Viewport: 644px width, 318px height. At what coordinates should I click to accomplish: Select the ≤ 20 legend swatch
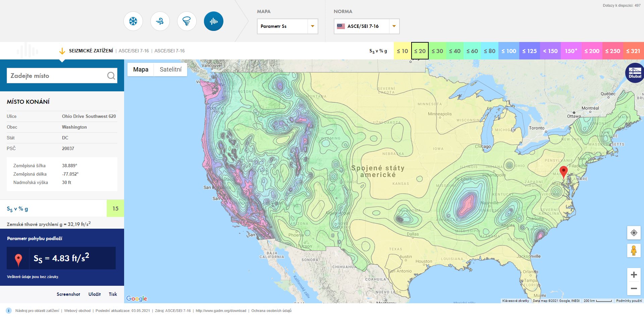pyautogui.click(x=420, y=51)
